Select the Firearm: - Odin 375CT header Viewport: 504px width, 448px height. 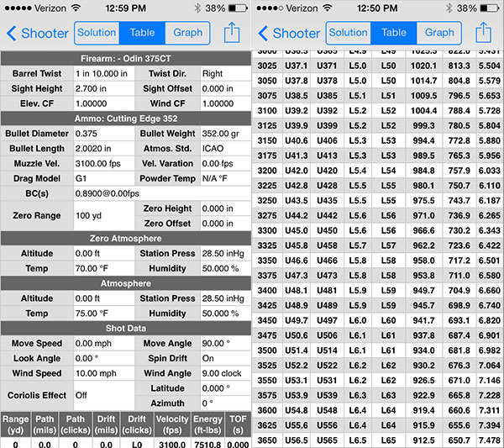point(126,59)
